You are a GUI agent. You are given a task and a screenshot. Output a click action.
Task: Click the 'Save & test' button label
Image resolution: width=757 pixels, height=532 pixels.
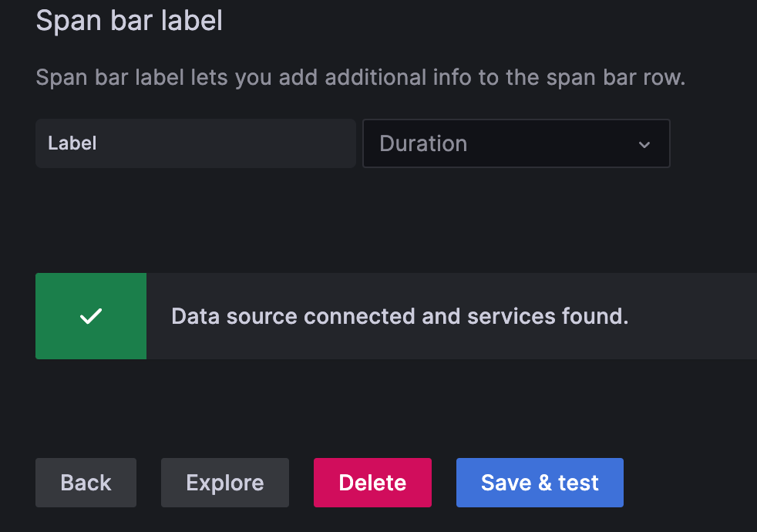[540, 483]
